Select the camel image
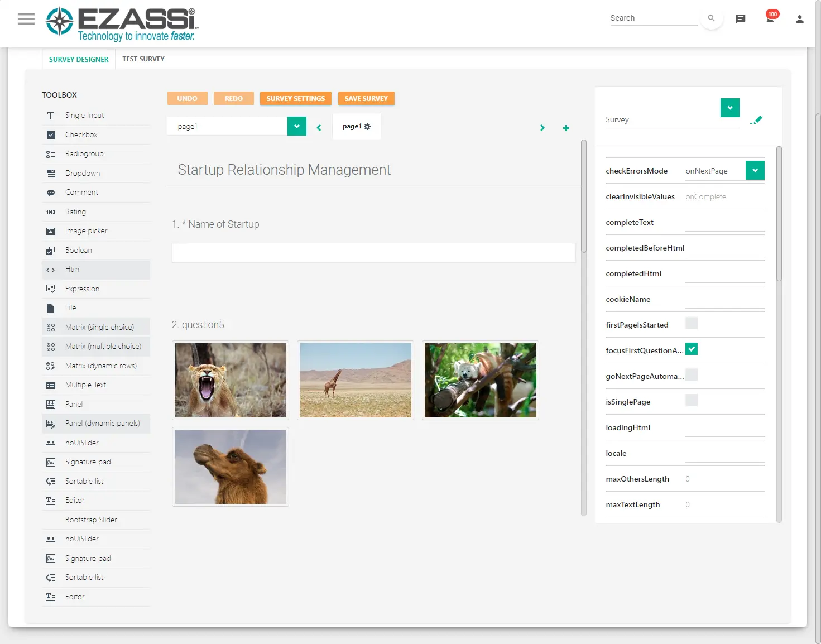The height and width of the screenshot is (644, 821). pyautogui.click(x=231, y=467)
